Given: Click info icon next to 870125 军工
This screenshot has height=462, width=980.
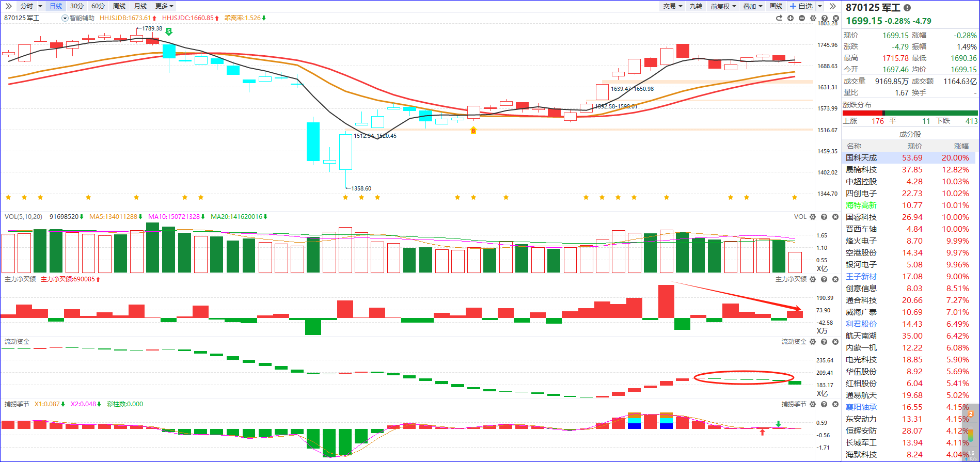Looking at the screenshot, I should tap(907, 8).
